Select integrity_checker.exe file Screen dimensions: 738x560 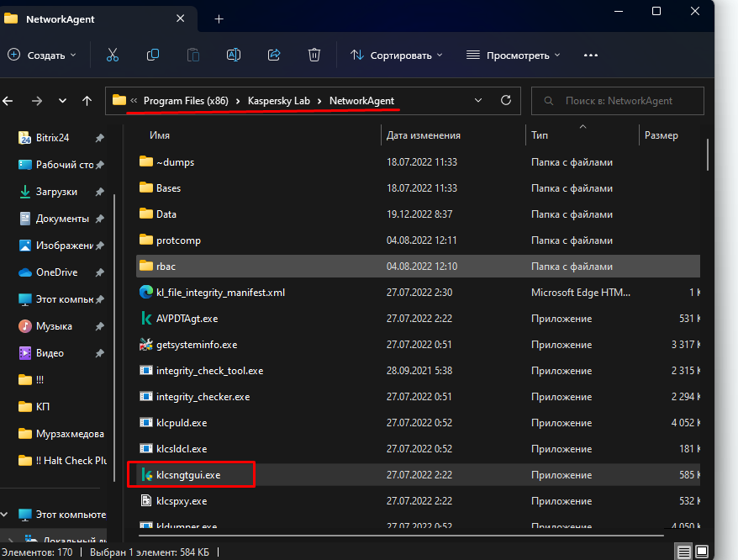(x=418, y=397)
